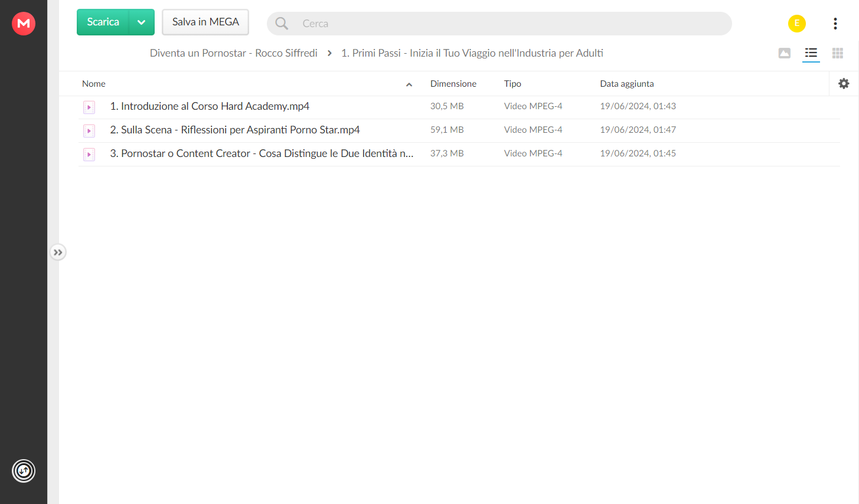Switch to image gallery view icon
Viewport: 859px width, 504px height.
tap(785, 53)
